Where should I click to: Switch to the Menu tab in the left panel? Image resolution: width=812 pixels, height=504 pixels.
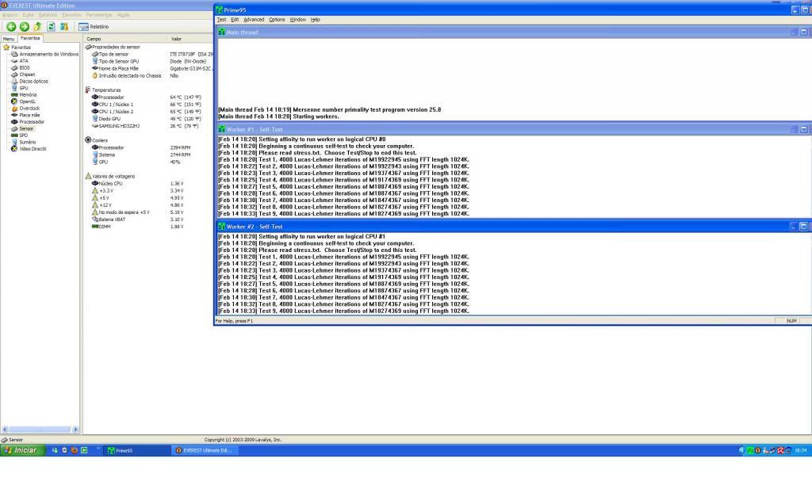[9, 39]
